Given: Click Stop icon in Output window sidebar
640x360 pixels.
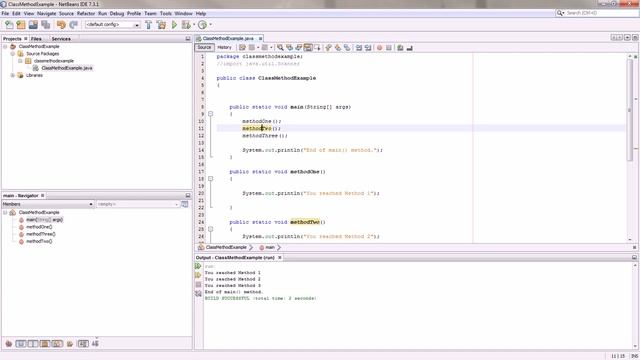Looking at the screenshot, I should click(x=198, y=284).
